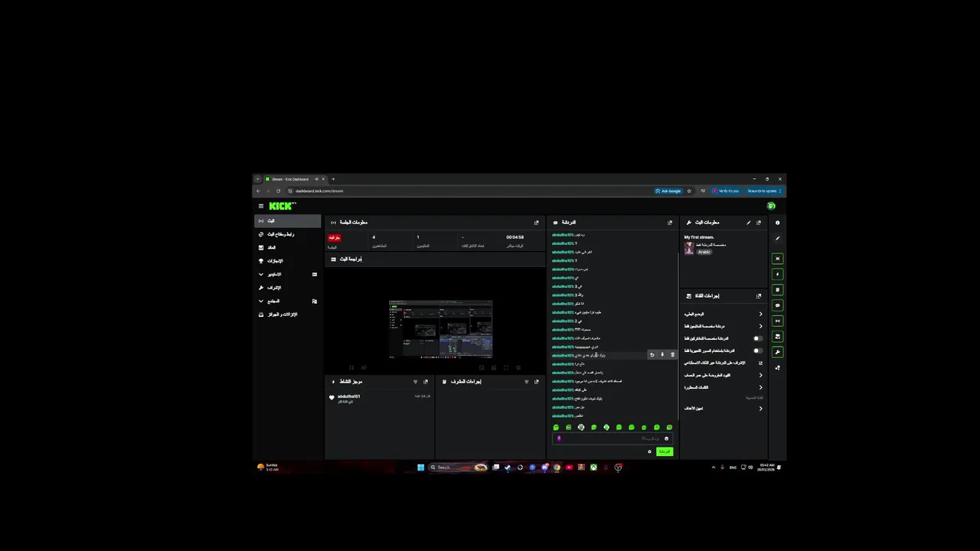Pop out the stream info panel

click(759, 223)
